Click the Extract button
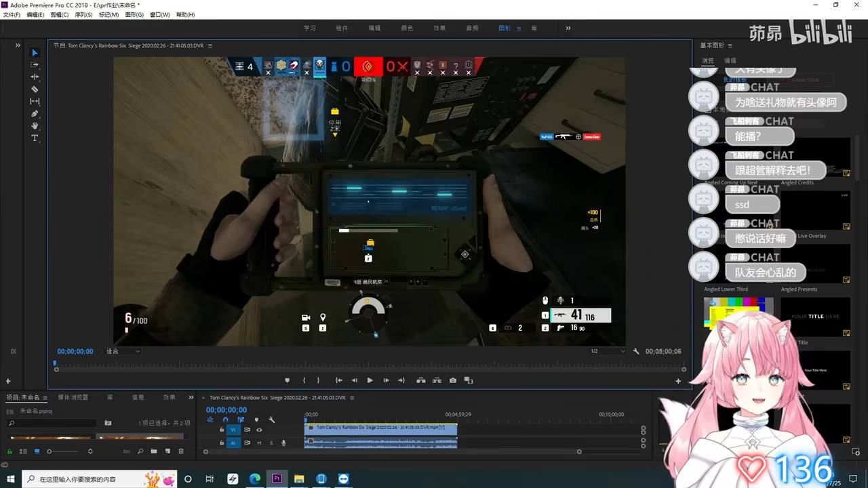The height and width of the screenshot is (488, 868). point(437,380)
